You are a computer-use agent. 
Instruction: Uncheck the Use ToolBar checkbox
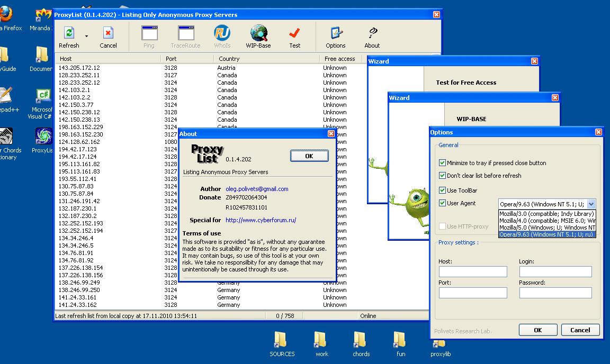pos(442,190)
